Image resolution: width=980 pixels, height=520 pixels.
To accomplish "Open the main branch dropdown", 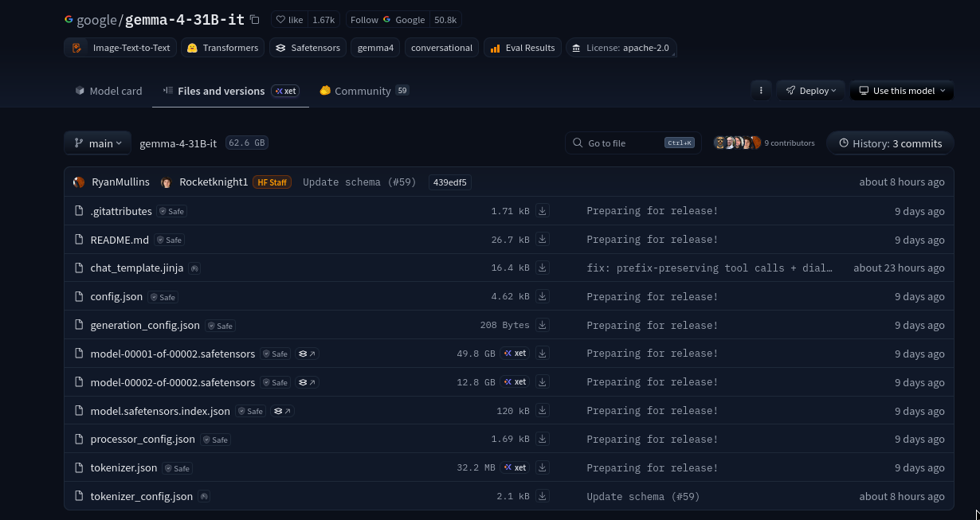I will click(x=98, y=143).
